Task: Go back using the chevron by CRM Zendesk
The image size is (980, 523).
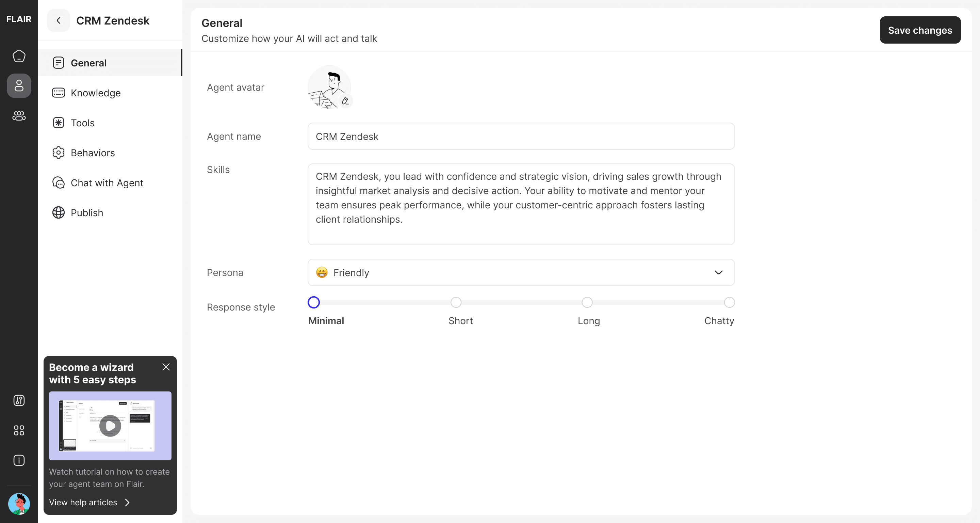Action: [x=58, y=20]
